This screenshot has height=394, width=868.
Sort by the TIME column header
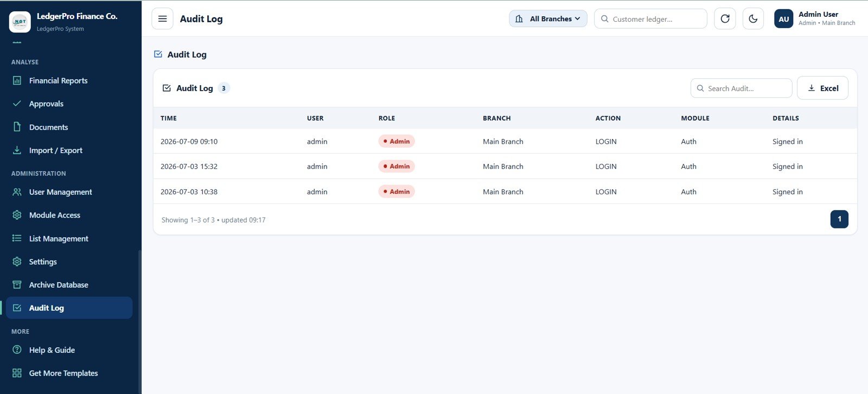(x=169, y=118)
